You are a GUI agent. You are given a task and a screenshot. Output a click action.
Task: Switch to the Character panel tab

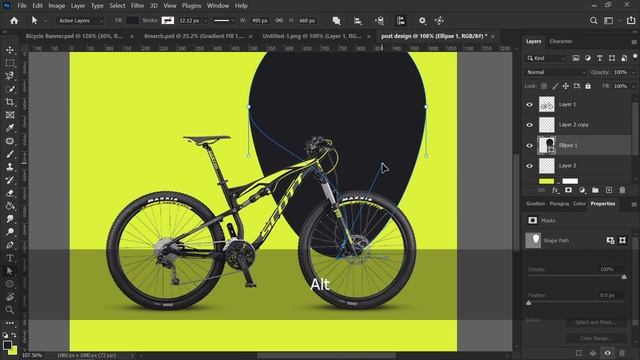pyautogui.click(x=561, y=41)
